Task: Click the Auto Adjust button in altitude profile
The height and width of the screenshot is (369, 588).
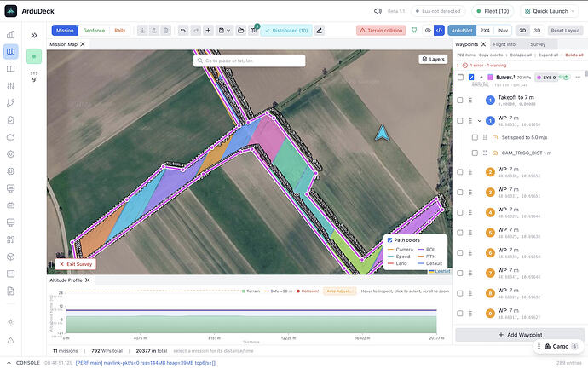Action: point(339,291)
